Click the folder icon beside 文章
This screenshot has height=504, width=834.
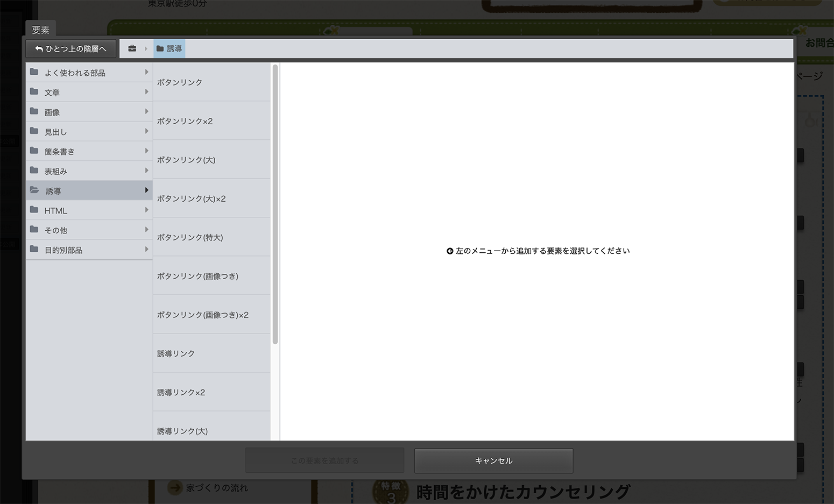pyautogui.click(x=34, y=92)
